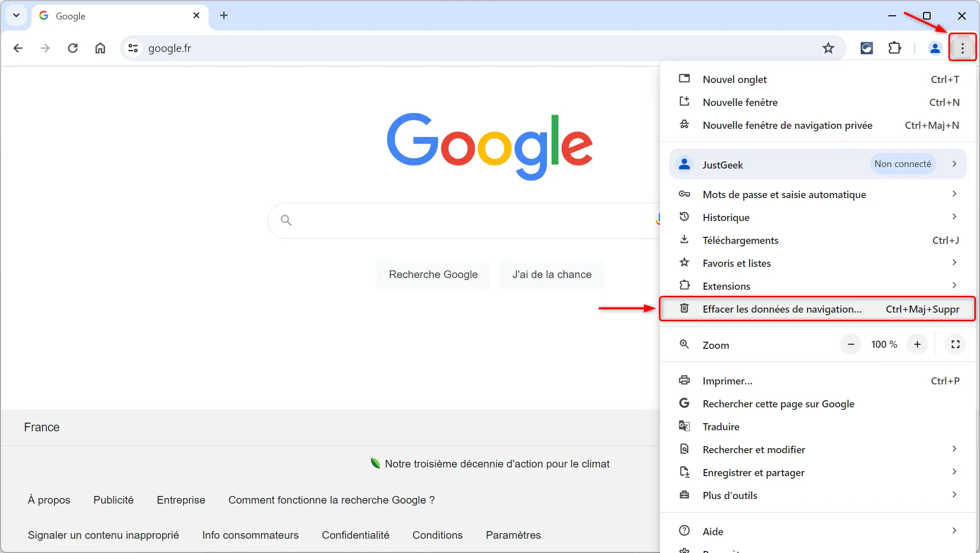Open Rechercher et modifier entry
This screenshot has height=553, width=980.
818,450
